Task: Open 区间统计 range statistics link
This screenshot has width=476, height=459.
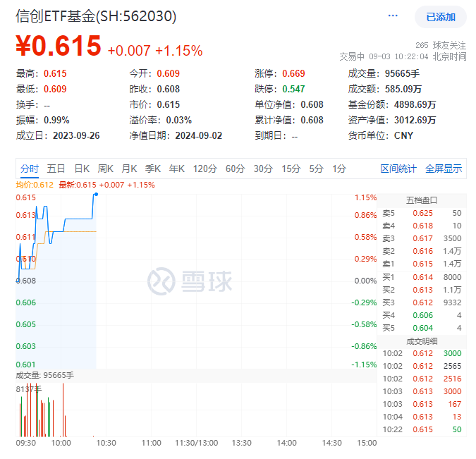Action: 398,169
